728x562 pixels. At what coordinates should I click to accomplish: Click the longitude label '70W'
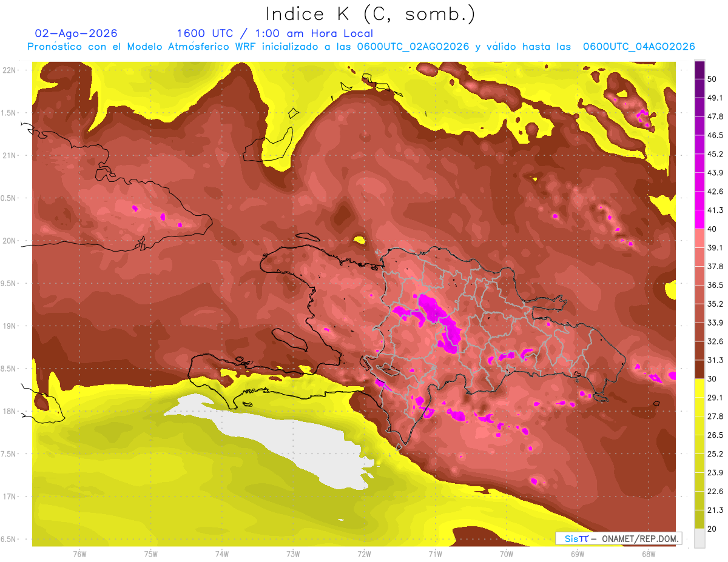tap(507, 554)
